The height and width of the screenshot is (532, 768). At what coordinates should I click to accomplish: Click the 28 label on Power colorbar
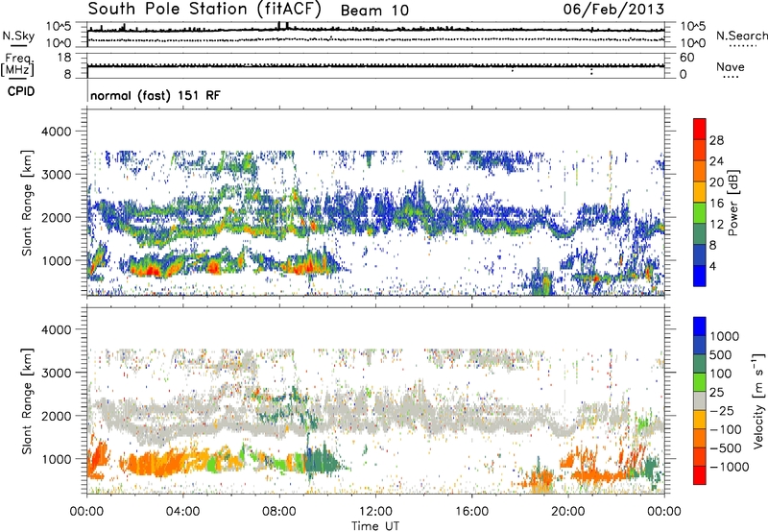716,140
